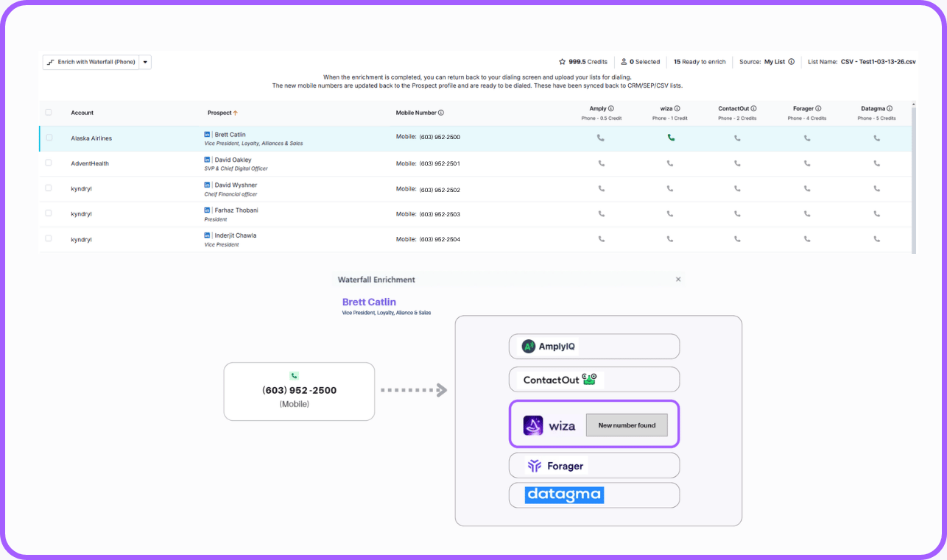The width and height of the screenshot is (947, 560).
Task: Open the dropdown arrow beside Enrich with Waterfall
Action: point(145,63)
